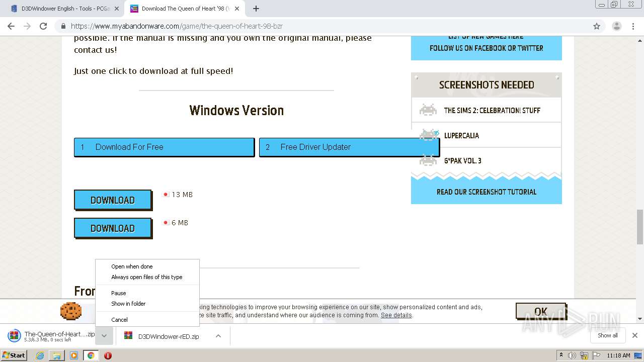Click the network tray icon
The height and width of the screenshot is (362, 644).
click(x=584, y=355)
